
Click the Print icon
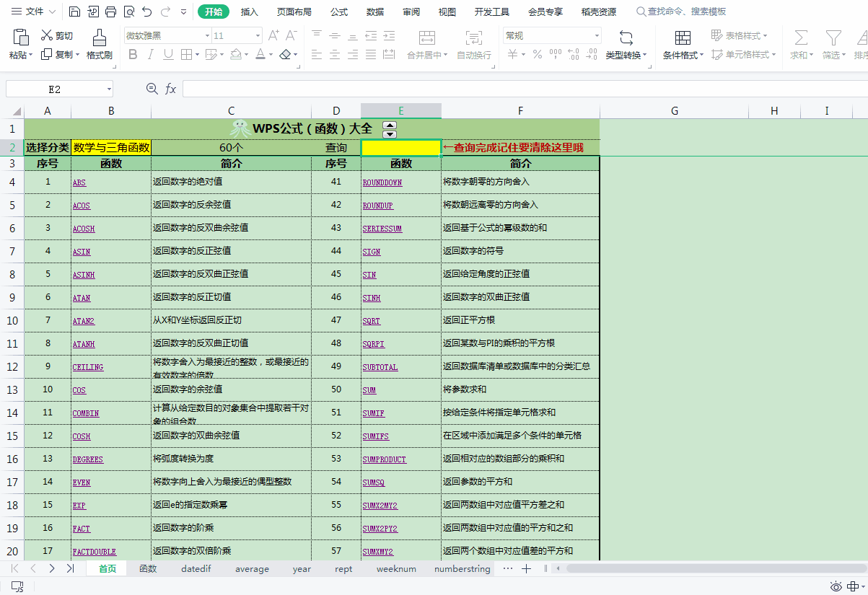110,12
